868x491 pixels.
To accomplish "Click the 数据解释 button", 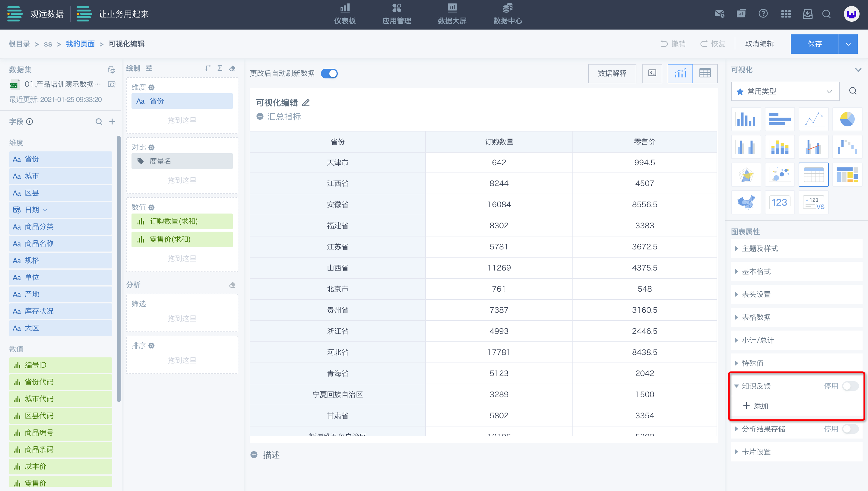I will coord(612,73).
